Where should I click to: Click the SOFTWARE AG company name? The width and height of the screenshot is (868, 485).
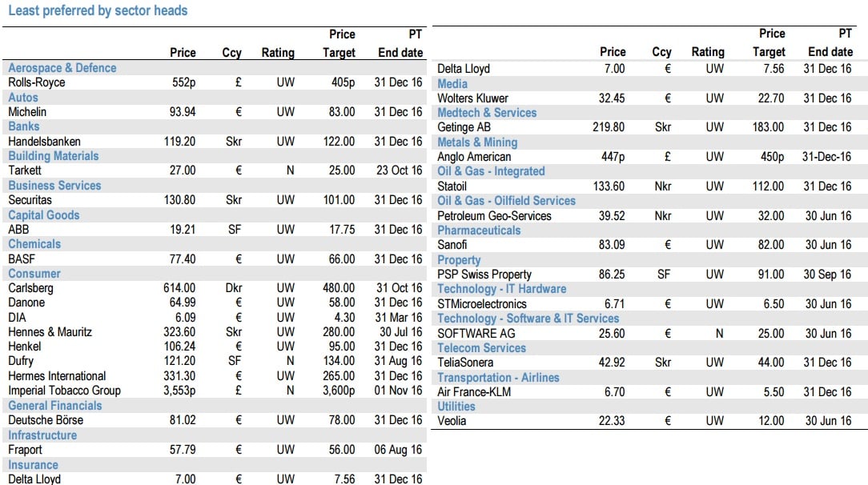click(476, 334)
